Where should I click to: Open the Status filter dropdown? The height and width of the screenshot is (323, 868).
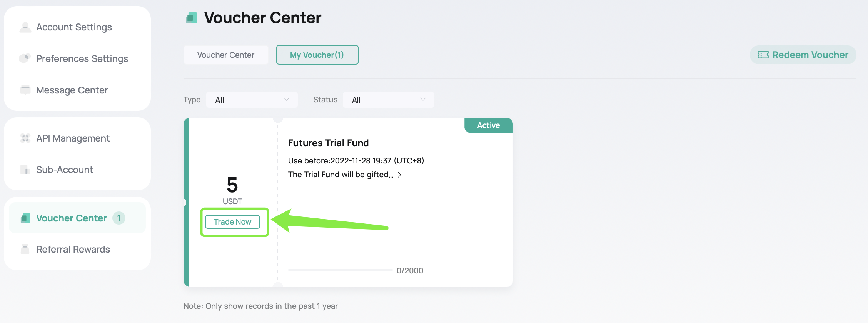tap(389, 100)
